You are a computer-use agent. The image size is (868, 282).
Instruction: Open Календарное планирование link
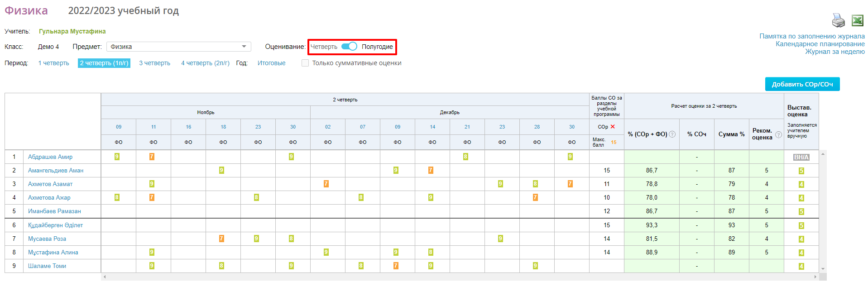point(820,44)
